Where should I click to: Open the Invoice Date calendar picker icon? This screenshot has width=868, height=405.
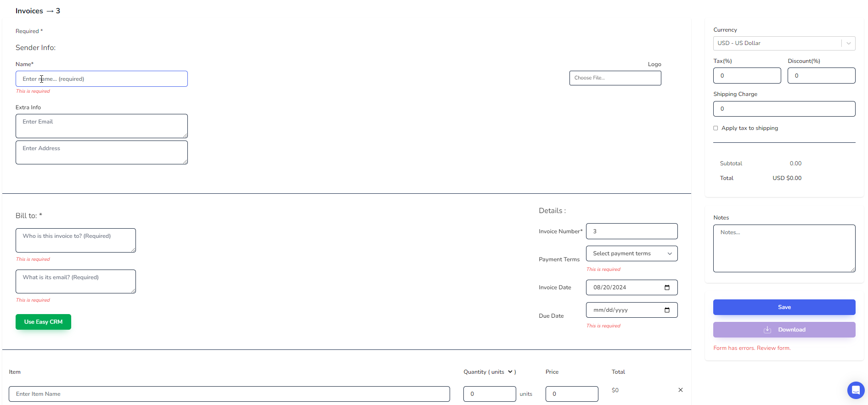pos(667,287)
